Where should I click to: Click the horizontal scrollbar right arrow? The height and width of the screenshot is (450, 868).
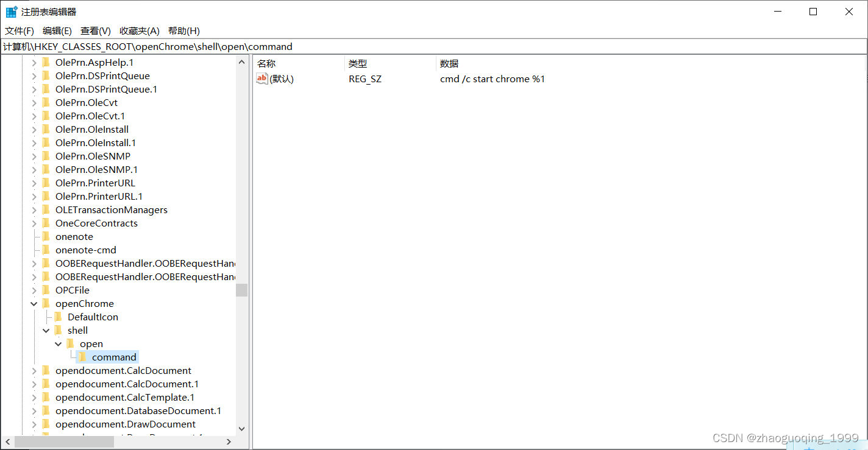[x=229, y=441]
